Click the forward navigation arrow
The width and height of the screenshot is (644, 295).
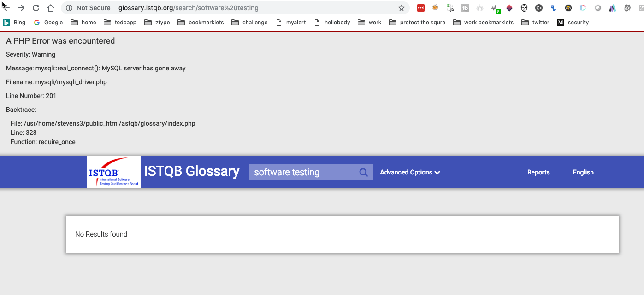point(21,8)
